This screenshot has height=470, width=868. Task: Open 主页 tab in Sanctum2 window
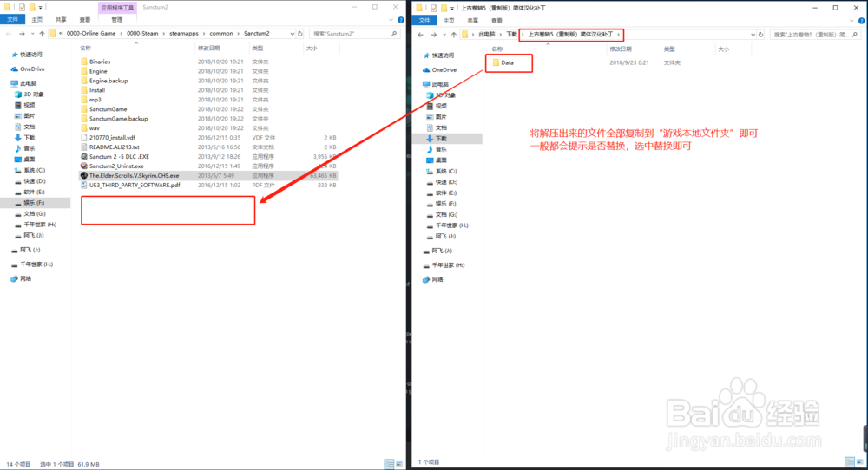[36, 20]
